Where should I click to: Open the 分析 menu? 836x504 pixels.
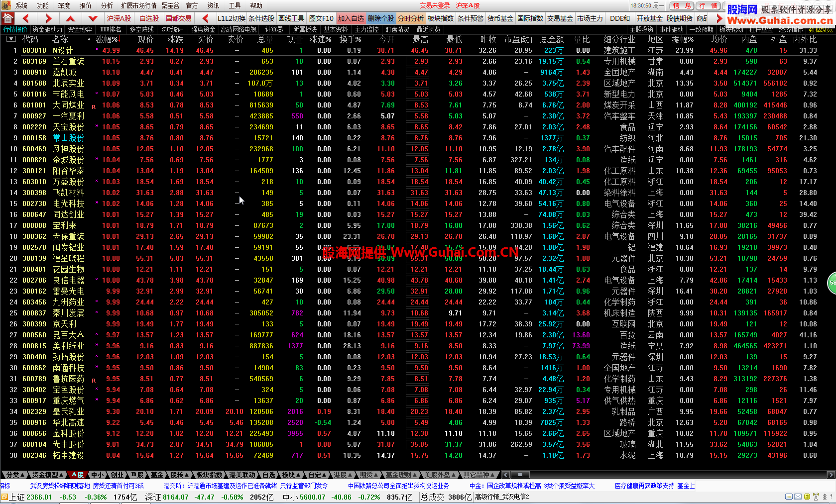107,5
